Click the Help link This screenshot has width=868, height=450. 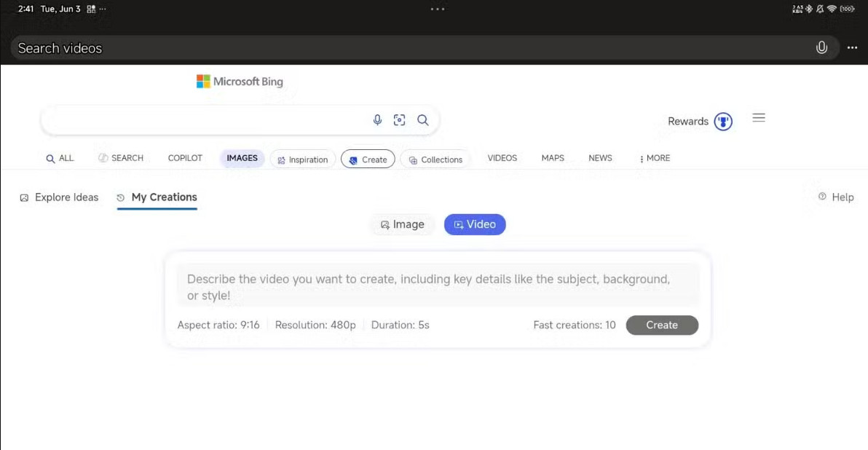[x=843, y=197]
